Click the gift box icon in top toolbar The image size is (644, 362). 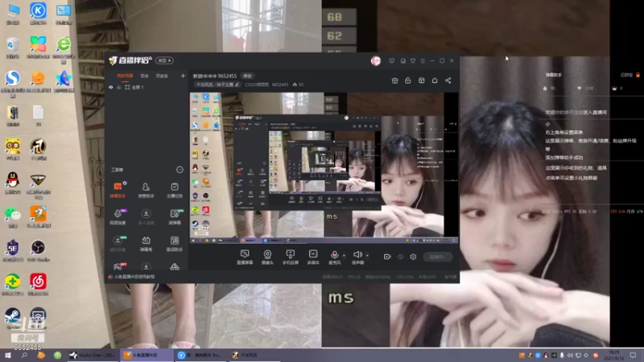tap(394, 80)
